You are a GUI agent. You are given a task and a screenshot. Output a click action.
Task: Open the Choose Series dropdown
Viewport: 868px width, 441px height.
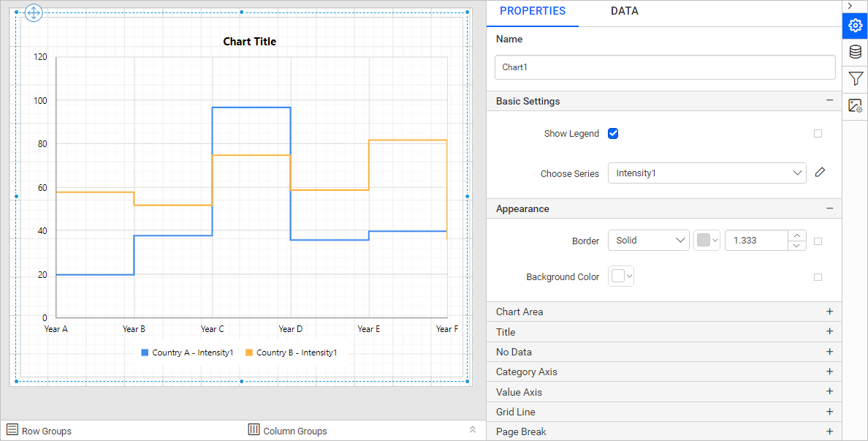pos(707,173)
